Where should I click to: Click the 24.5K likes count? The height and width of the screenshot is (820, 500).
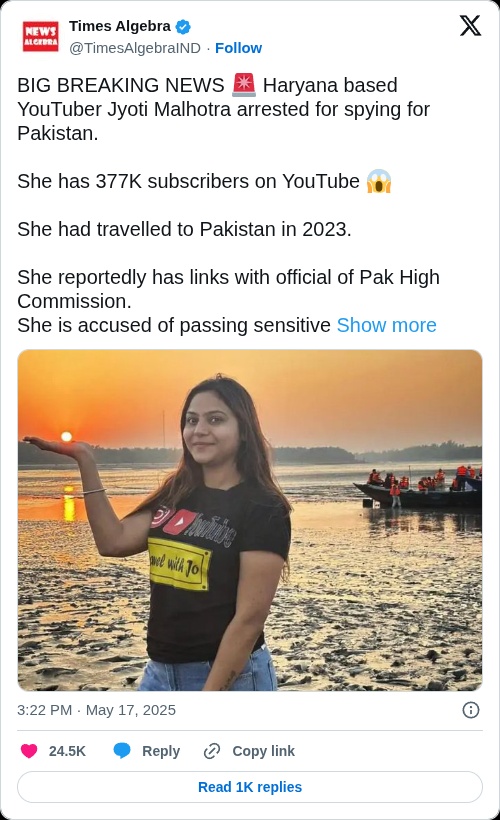coord(67,751)
